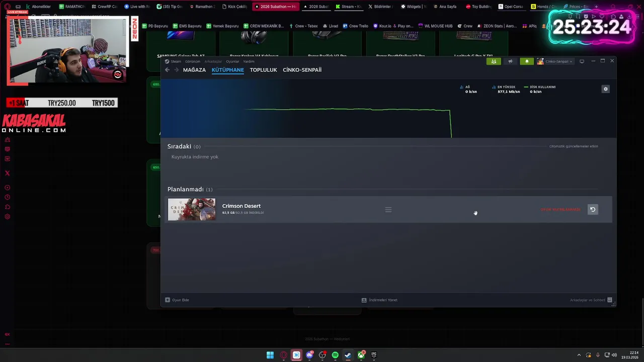Image resolution: width=644 pixels, height=362 pixels.
Task: Show hidden system tray icons
Action: 579,355
